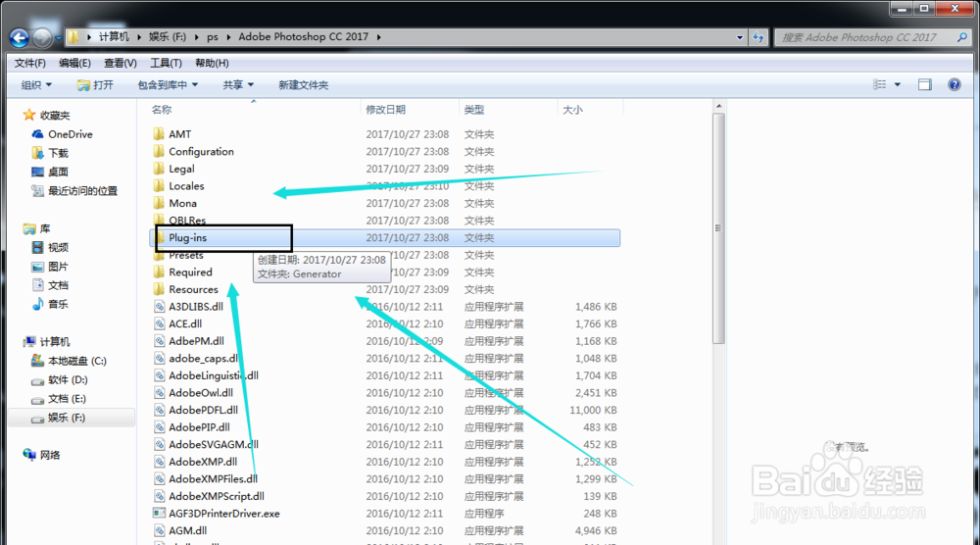Select the AdobePDFL.dll file
The width and height of the screenshot is (980, 545).
coord(203,410)
